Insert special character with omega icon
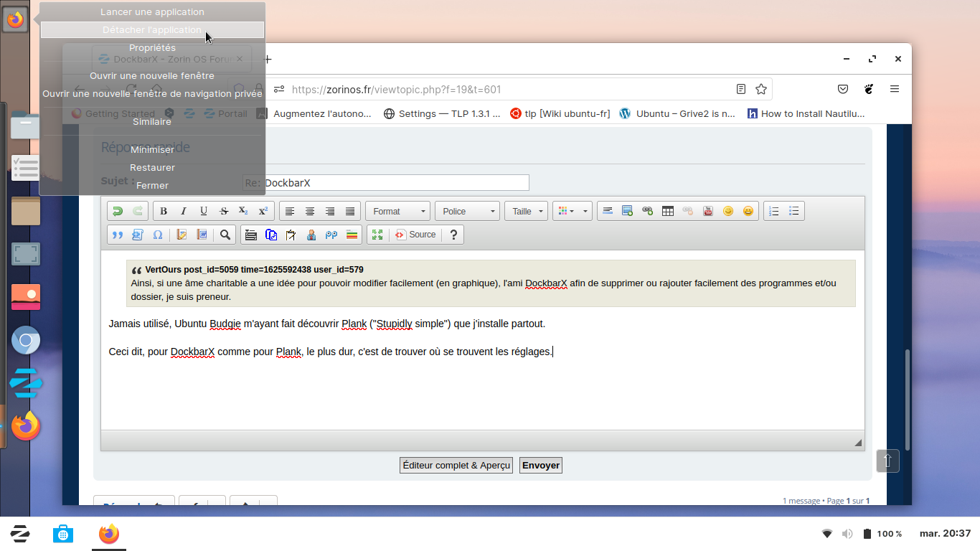The image size is (980, 551). click(158, 235)
